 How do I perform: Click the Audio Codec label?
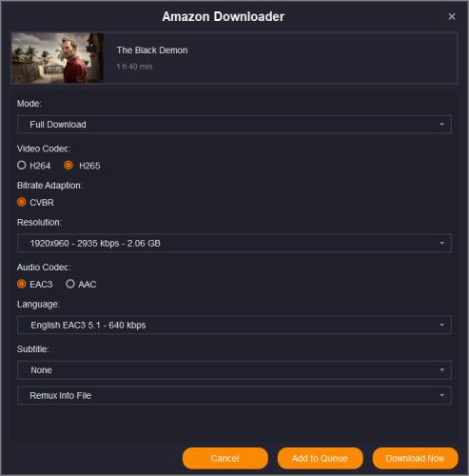coord(43,268)
